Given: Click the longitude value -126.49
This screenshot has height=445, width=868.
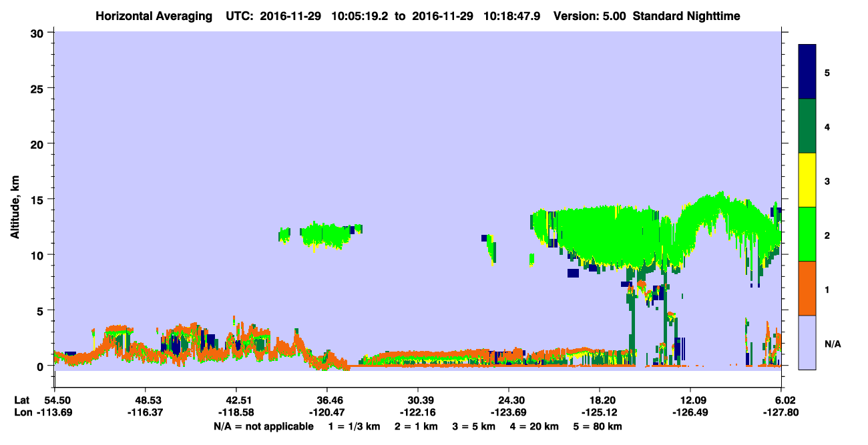Looking at the screenshot, I should coord(690,412).
